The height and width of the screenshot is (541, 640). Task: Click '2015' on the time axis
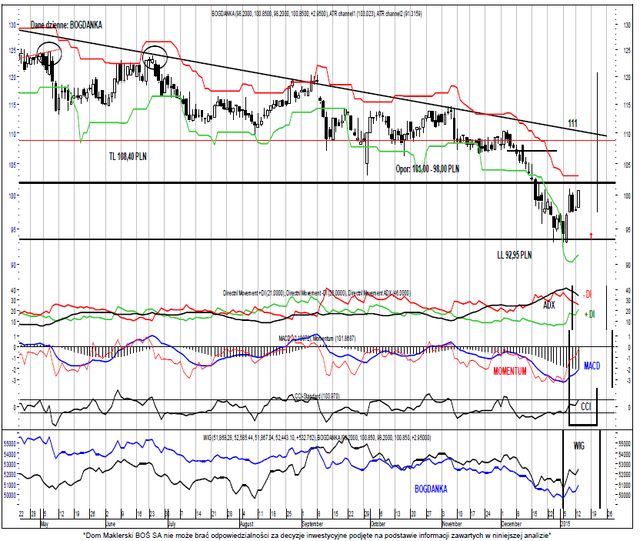pyautogui.click(x=565, y=523)
